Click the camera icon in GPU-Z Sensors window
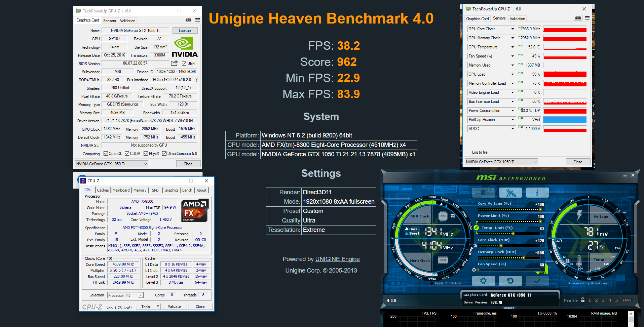The image size is (644, 327). pyautogui.click(x=578, y=18)
